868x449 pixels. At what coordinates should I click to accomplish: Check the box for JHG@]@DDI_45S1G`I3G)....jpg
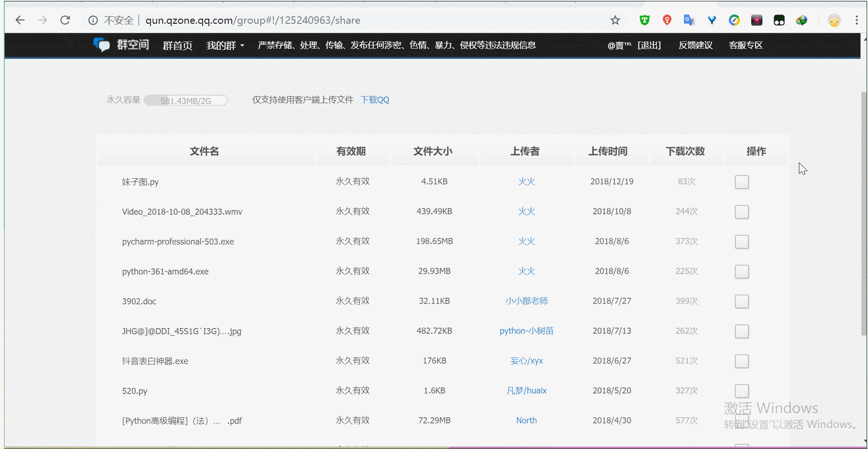742,331
